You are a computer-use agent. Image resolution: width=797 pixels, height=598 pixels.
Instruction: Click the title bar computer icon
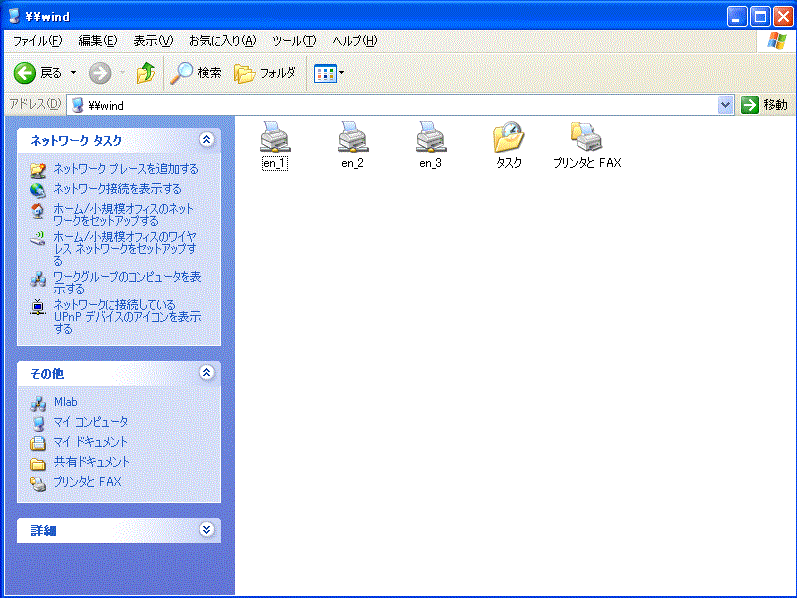pyautogui.click(x=15, y=16)
